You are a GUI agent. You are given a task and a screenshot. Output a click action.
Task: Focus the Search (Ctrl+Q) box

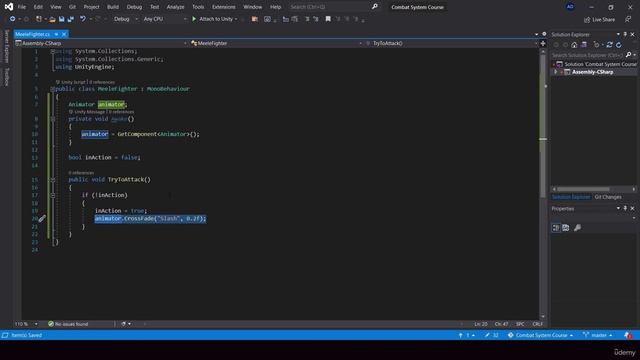pyautogui.click(x=329, y=7)
